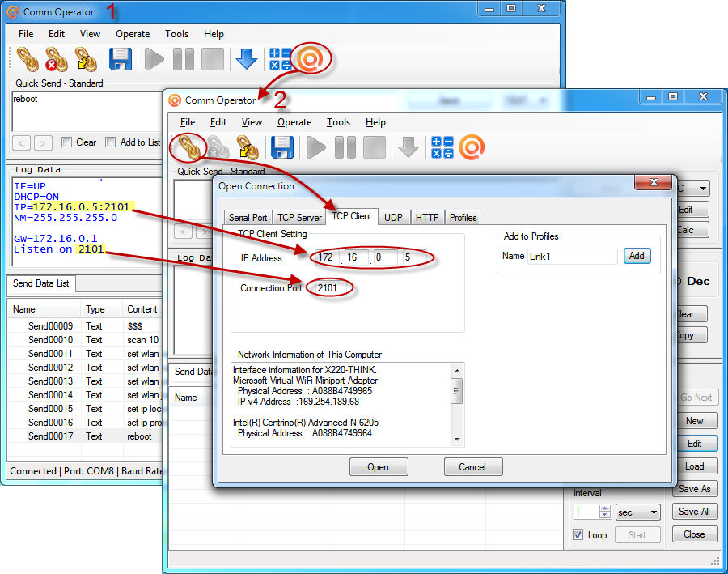The width and height of the screenshot is (728, 574).
Task: Click Add button next to profile name
Action: point(637,256)
